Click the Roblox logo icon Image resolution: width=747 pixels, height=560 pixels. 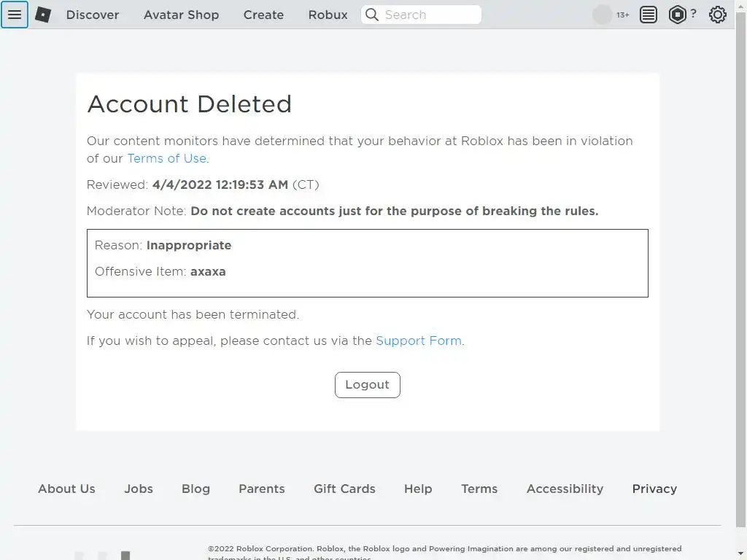click(x=43, y=15)
